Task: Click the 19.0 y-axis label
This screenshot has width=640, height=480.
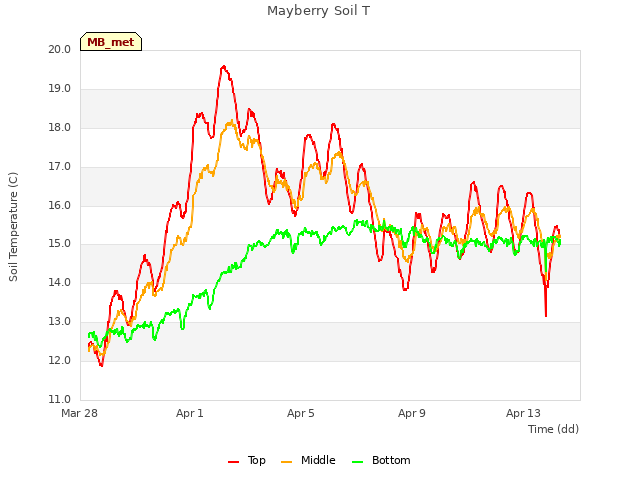Action: click(x=60, y=89)
